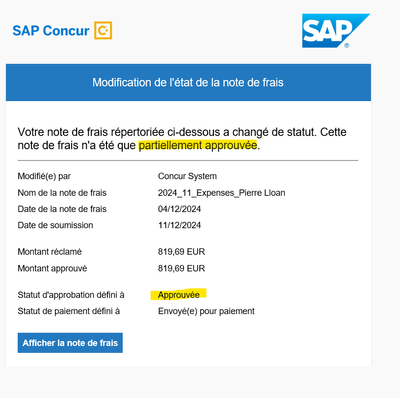Click the Montant approuvé value 819,69 EUR
The image size is (400, 398).
pyautogui.click(x=181, y=268)
